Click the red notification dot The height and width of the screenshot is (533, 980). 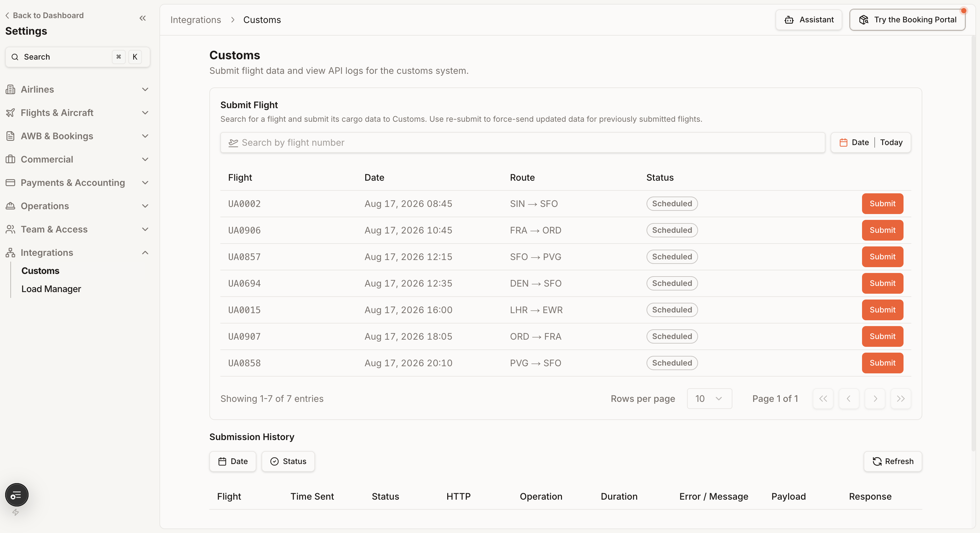point(963,10)
